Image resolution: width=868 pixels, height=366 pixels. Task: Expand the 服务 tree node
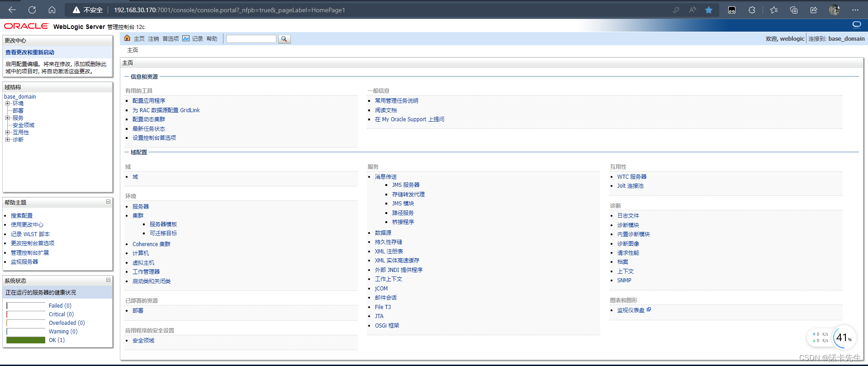(8, 118)
